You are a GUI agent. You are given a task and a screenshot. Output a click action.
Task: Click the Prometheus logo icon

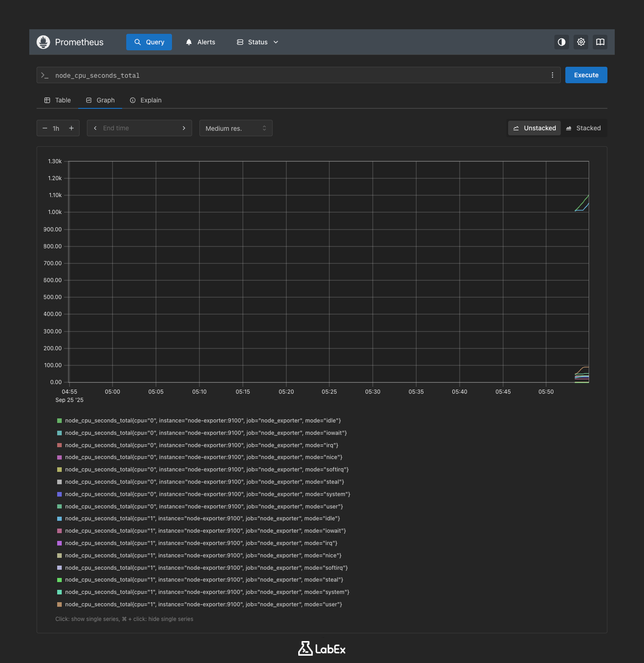[x=43, y=42]
